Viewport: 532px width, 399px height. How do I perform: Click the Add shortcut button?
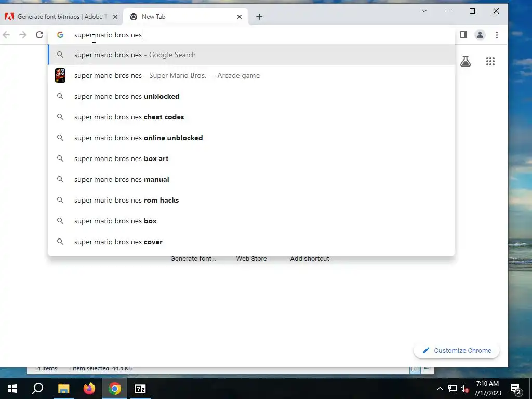(310, 259)
